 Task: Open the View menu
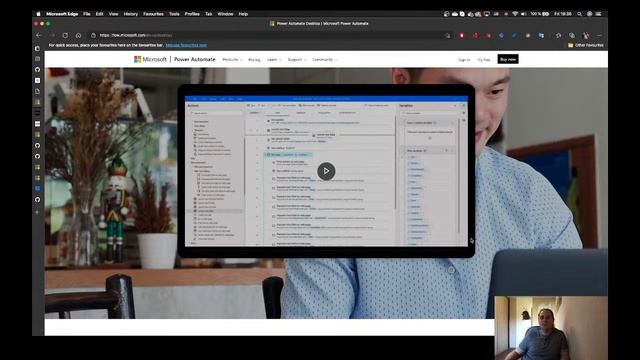click(x=113, y=14)
